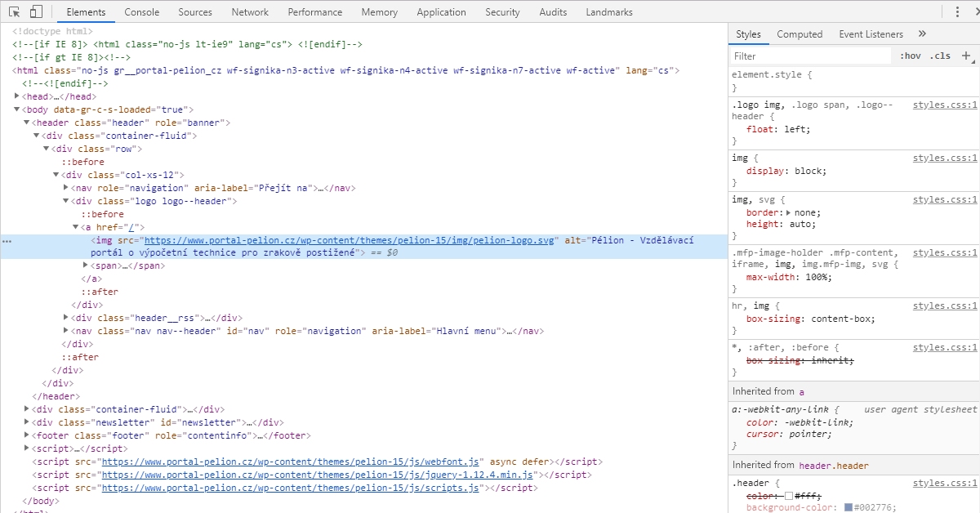Click the header.header inherited-from link
This screenshot has height=513, width=980.
(x=834, y=465)
